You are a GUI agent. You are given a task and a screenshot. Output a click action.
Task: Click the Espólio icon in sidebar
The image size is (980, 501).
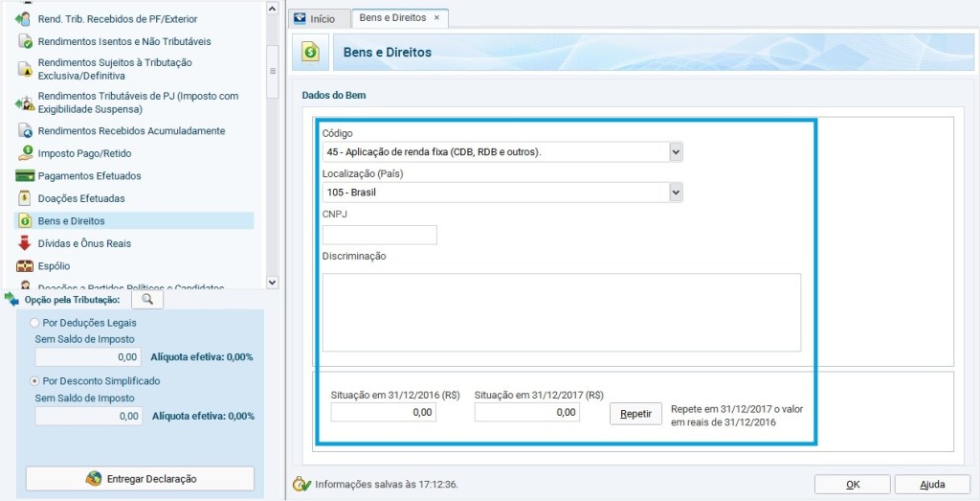click(x=25, y=266)
